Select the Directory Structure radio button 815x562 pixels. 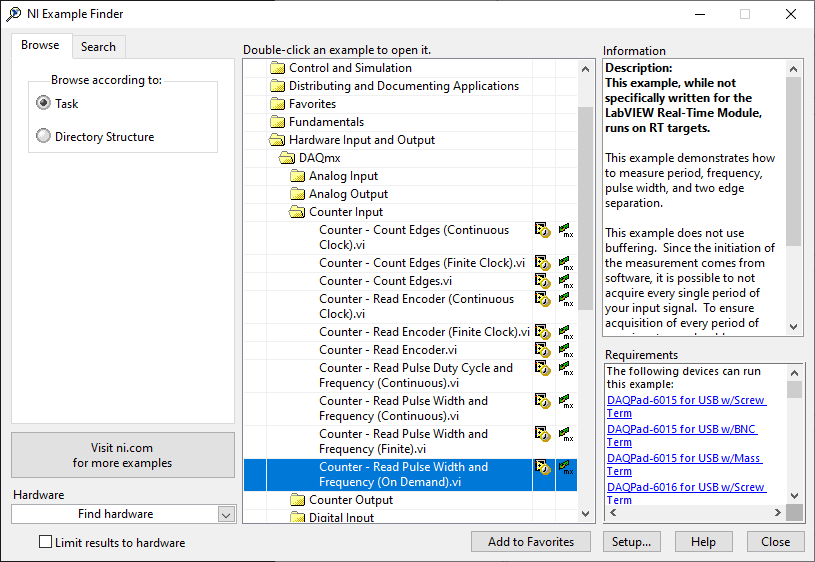click(x=43, y=136)
